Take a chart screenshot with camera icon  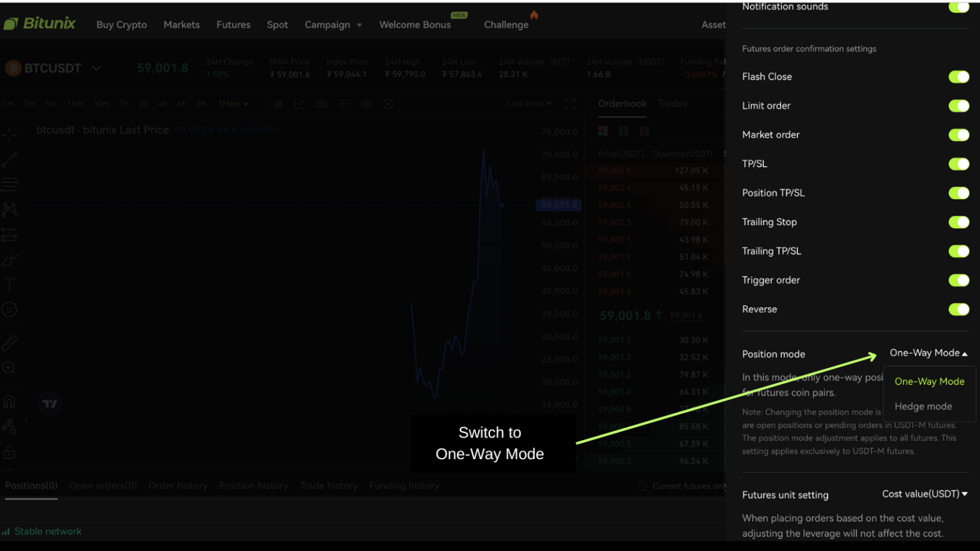[322, 103]
